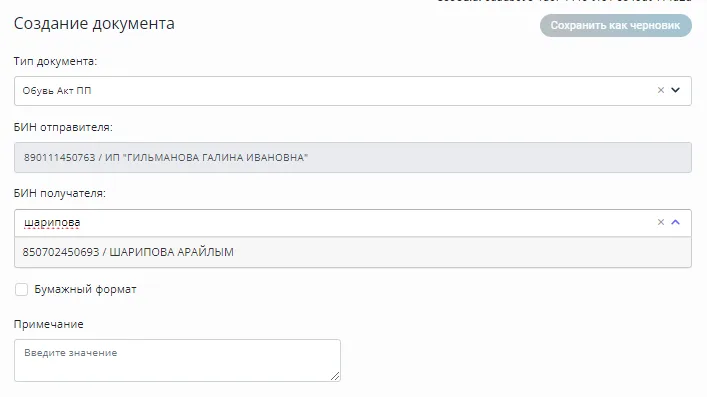Click the БИН отправителя disabled field

pyautogui.click(x=353, y=157)
